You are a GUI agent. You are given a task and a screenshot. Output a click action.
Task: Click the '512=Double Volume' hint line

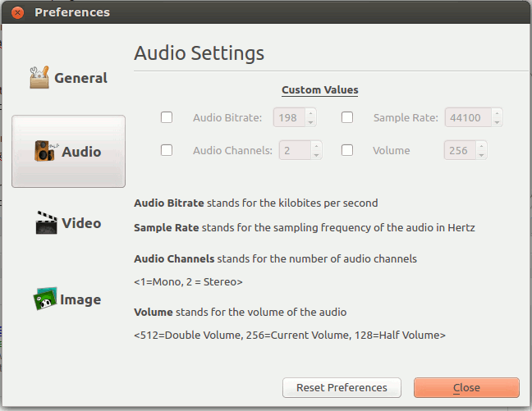(x=290, y=335)
